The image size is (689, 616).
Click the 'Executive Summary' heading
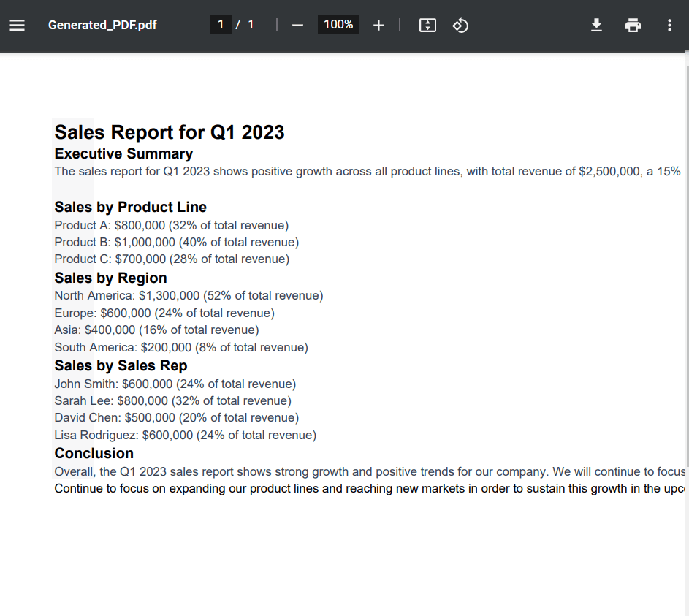click(x=123, y=153)
